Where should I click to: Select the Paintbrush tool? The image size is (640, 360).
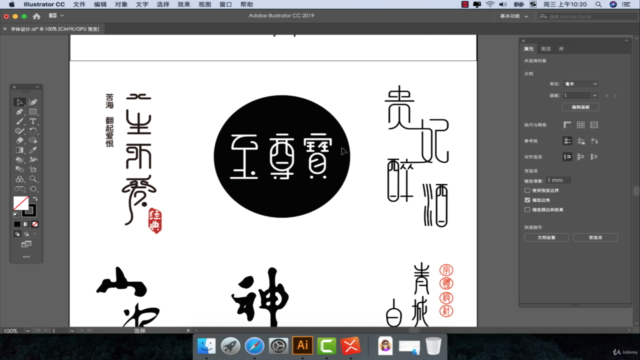click(x=20, y=121)
